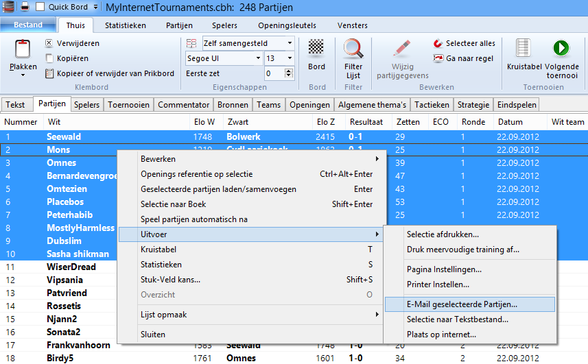Open the Tactieken list tab
Viewport: 588px width, 364px height.
(x=432, y=104)
